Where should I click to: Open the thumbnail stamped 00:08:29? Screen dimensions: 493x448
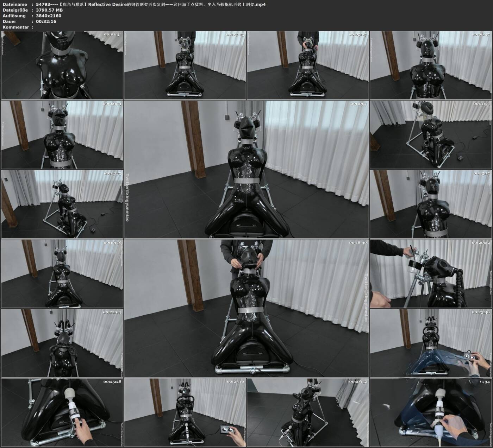[x=62, y=135]
